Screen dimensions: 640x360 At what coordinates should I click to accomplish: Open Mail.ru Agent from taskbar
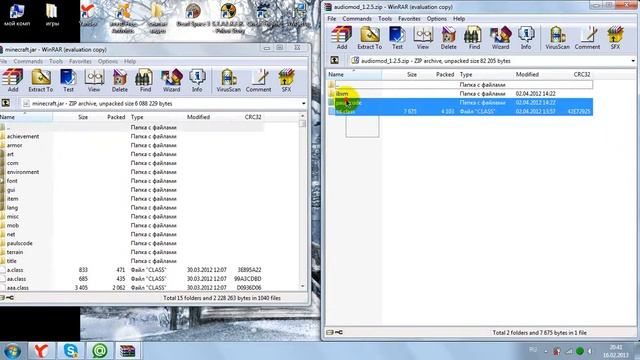pos(99,351)
